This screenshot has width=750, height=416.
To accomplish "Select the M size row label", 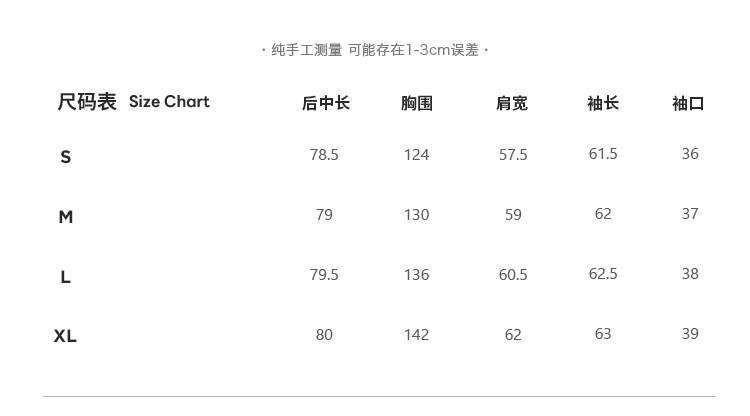I will pos(66,217).
